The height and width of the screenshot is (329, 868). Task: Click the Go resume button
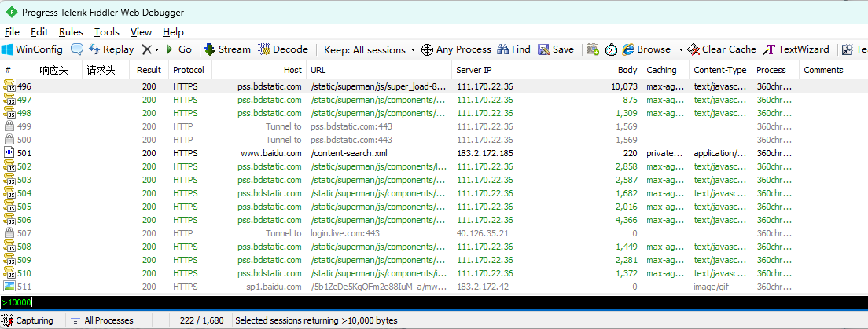pyautogui.click(x=178, y=49)
